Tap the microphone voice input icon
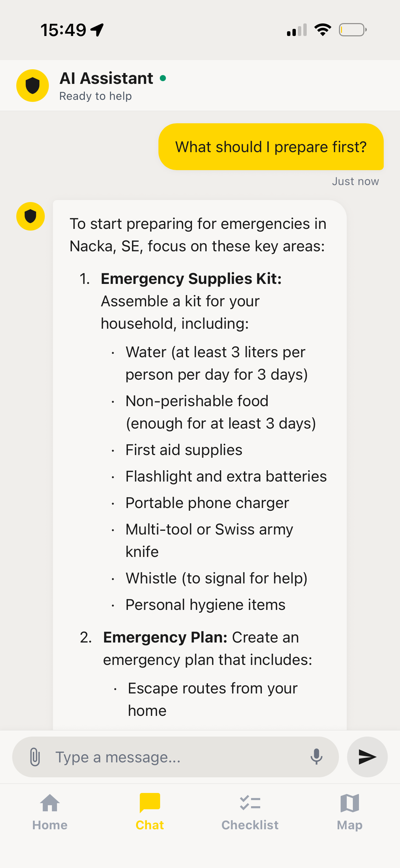Screen dimensions: 400x868 (x=316, y=757)
